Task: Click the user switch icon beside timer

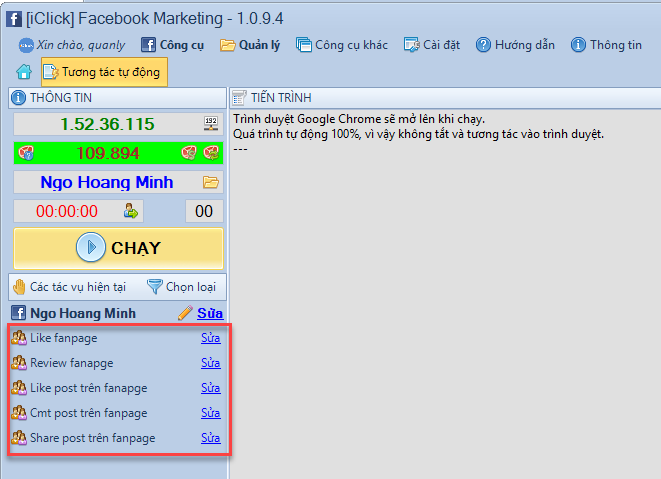Action: point(131,211)
